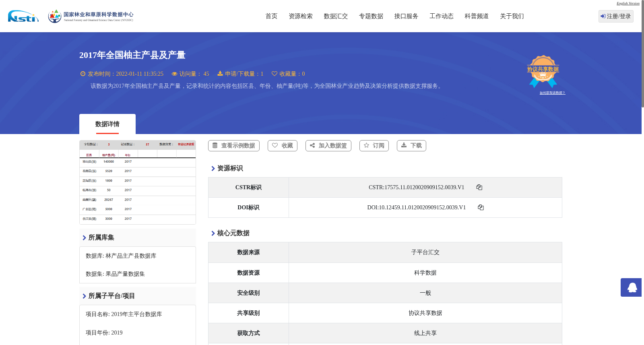This screenshot has height=345, width=644.
Task: Open the 接口服务 menu item
Action: pos(406,16)
